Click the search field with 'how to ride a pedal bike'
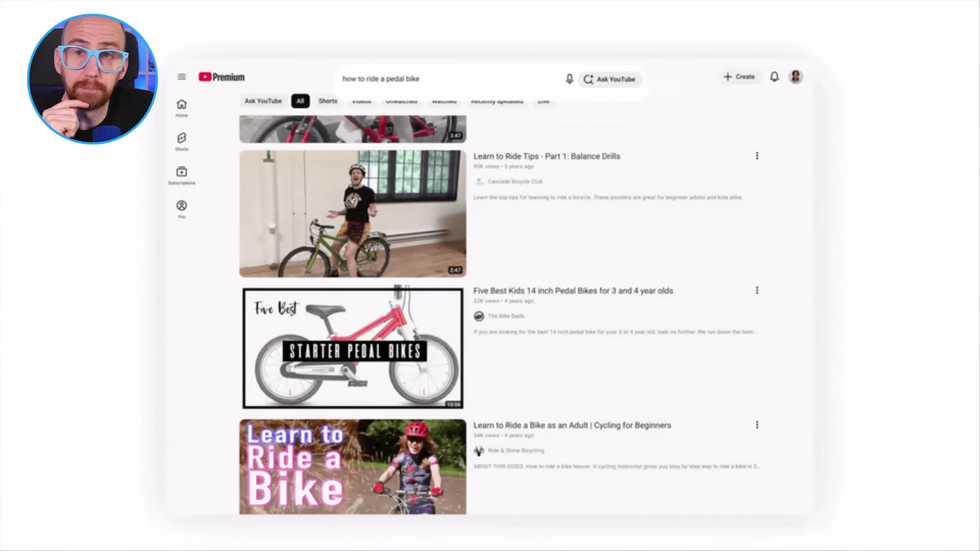Viewport: 980px width, 551px height. click(449, 79)
